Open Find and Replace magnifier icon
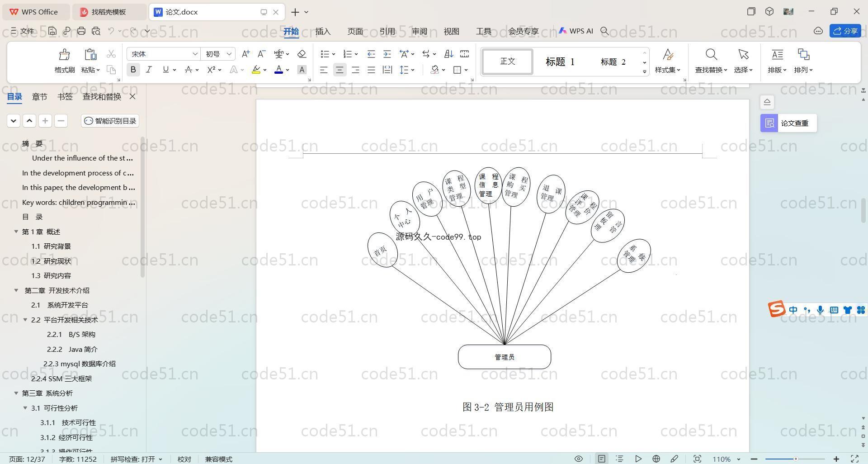Image resolution: width=868 pixels, height=464 pixels. pos(711,55)
